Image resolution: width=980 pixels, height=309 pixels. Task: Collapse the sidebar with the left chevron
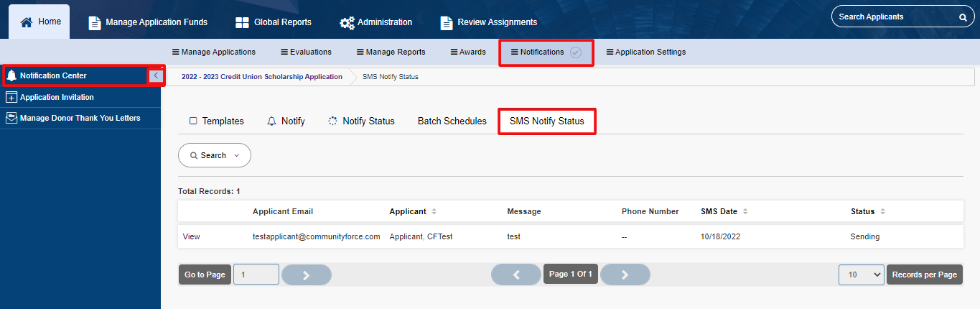(156, 75)
